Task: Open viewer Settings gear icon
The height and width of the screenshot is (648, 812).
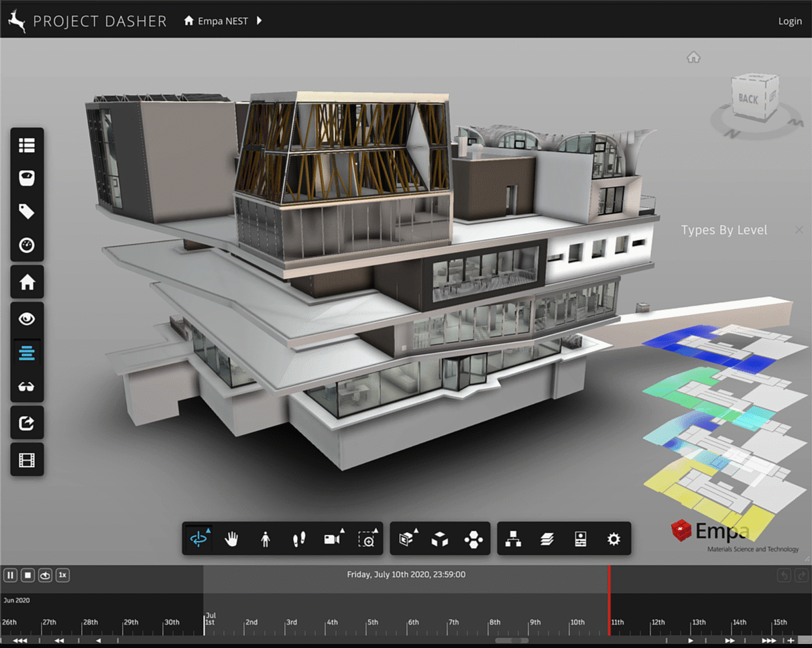Action: click(614, 539)
